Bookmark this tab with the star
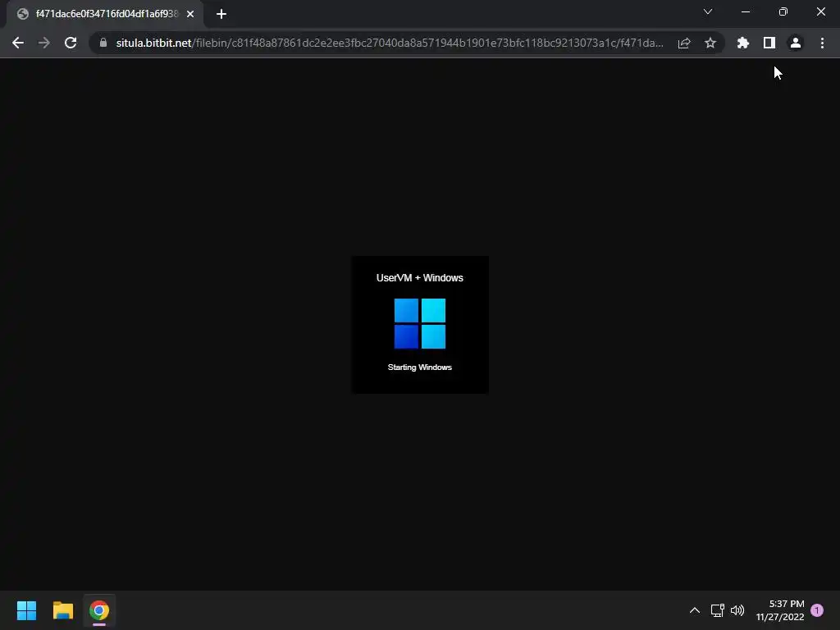 pyautogui.click(x=710, y=43)
